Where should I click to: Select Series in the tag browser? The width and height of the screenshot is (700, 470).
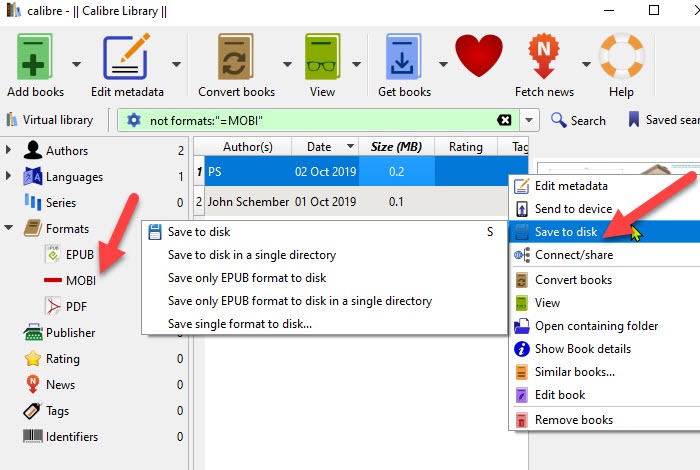click(x=61, y=203)
